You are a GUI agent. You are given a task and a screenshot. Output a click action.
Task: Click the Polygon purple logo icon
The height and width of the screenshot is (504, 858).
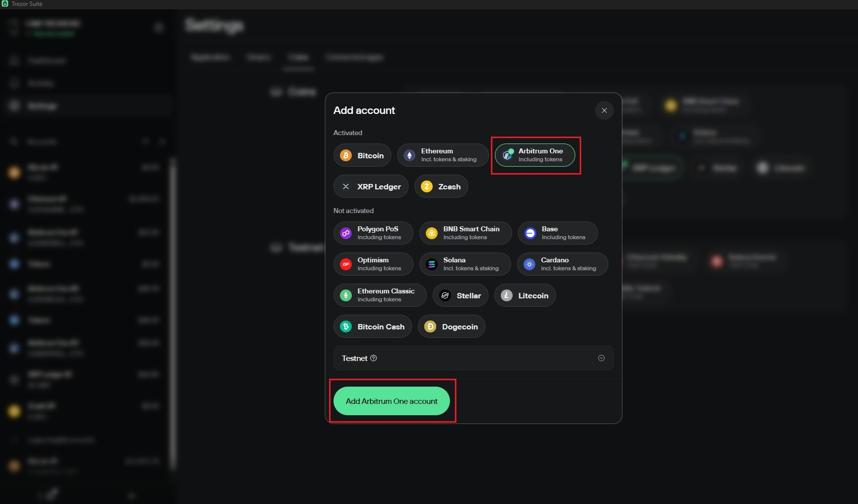[346, 233]
